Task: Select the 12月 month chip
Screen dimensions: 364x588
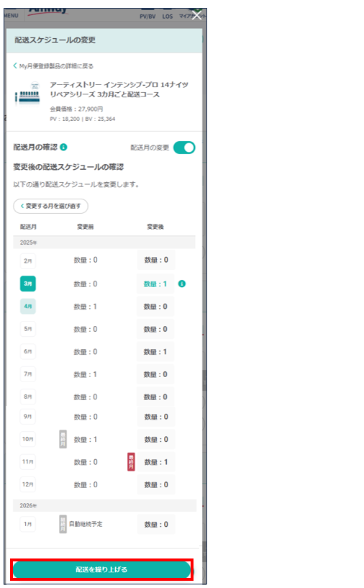Action: coord(28,484)
